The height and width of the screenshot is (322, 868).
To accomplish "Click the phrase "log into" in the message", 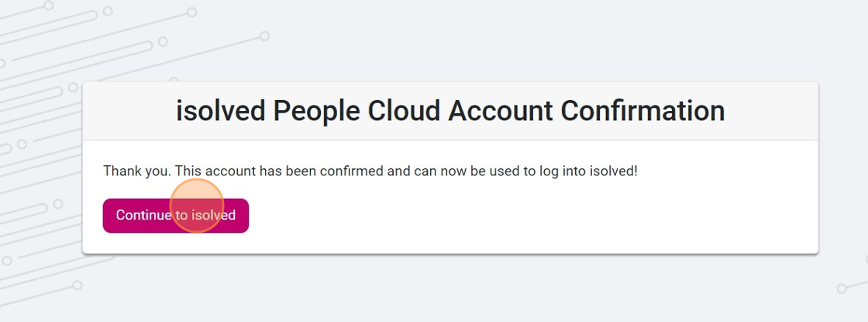I will click(561, 171).
